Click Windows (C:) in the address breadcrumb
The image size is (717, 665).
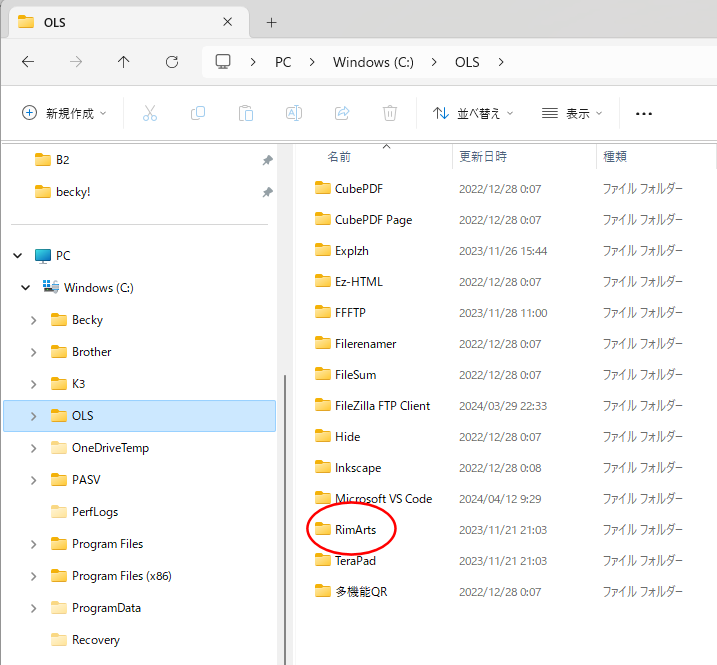(x=373, y=62)
